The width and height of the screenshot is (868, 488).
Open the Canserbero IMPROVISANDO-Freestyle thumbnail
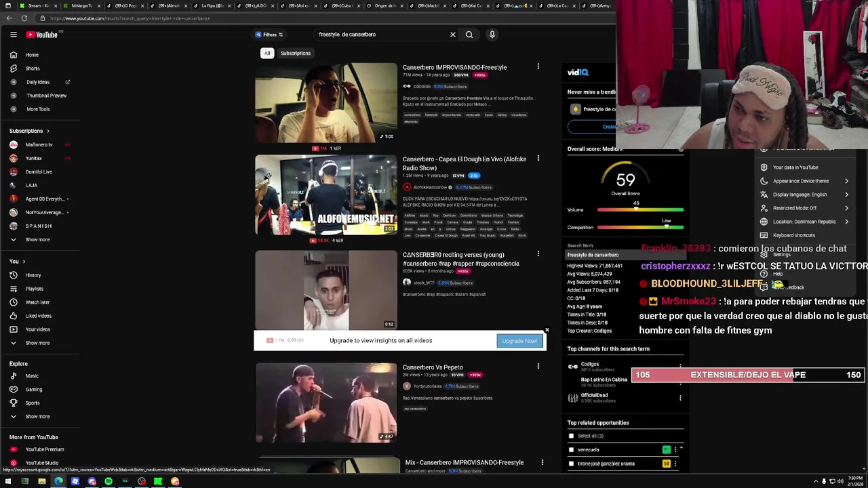pyautogui.click(x=326, y=103)
